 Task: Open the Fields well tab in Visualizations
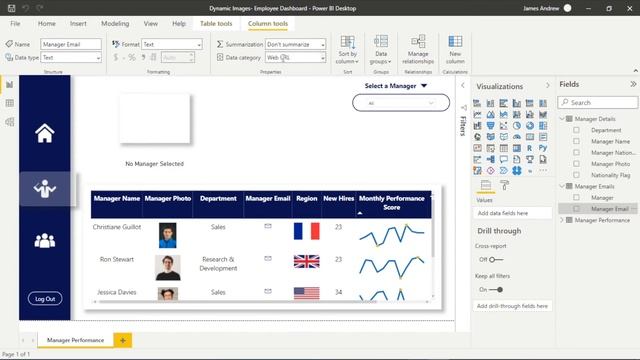486,185
